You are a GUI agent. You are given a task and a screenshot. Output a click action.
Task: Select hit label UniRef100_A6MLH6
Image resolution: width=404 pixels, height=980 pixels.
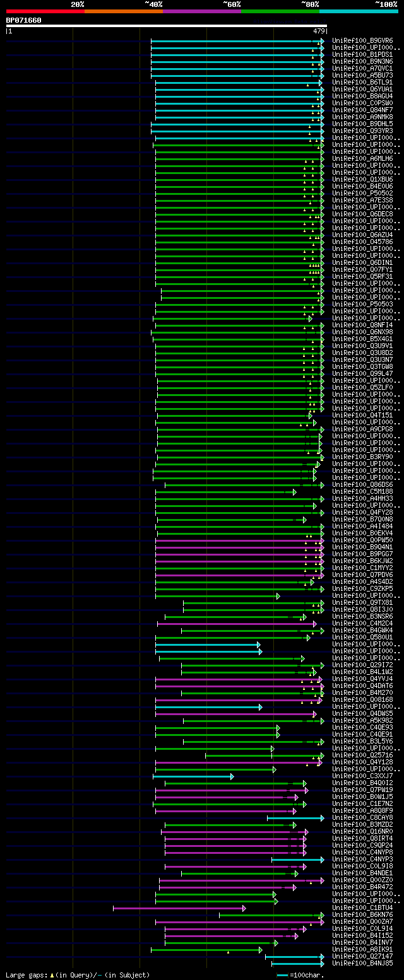[362, 158]
